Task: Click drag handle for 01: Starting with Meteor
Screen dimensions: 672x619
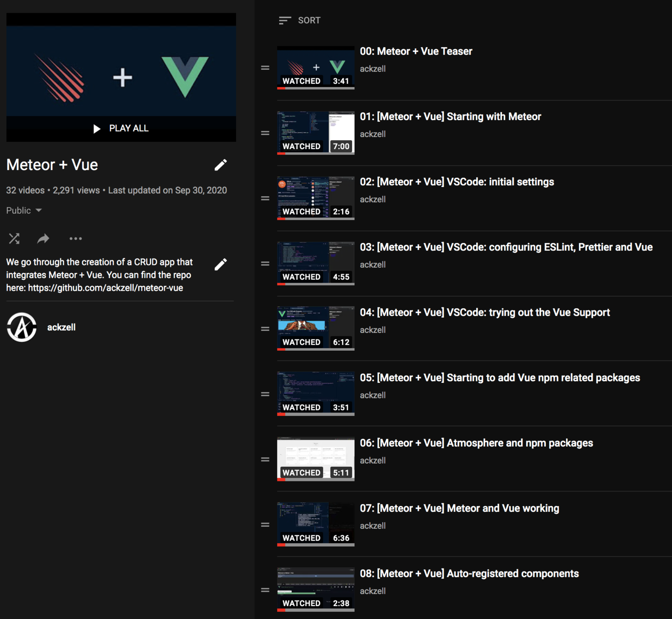Action: click(x=265, y=133)
